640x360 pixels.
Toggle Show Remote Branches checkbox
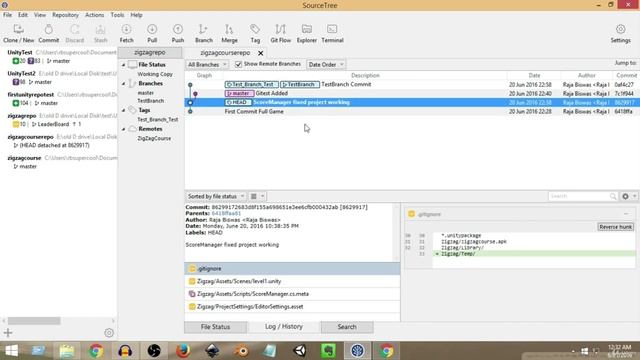(x=238, y=64)
